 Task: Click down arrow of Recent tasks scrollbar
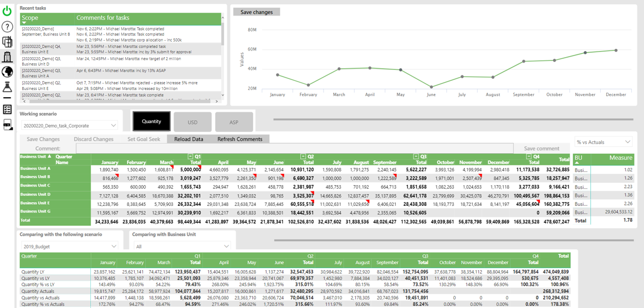tap(223, 94)
